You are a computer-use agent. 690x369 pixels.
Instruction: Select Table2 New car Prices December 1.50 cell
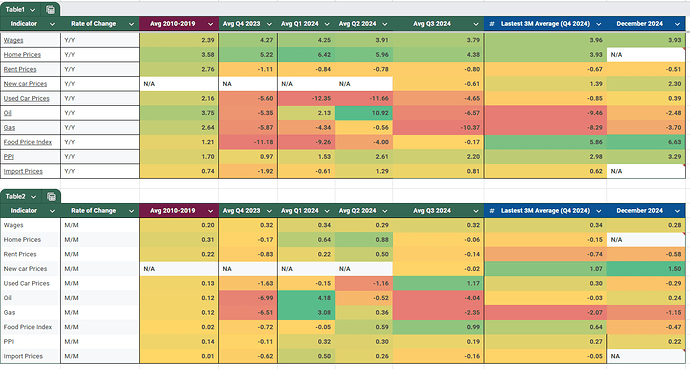[x=646, y=269]
